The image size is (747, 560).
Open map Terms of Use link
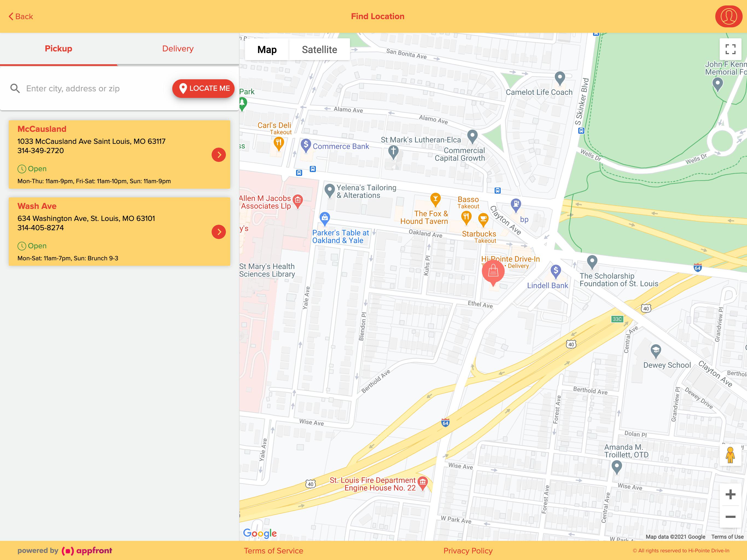tap(727, 537)
